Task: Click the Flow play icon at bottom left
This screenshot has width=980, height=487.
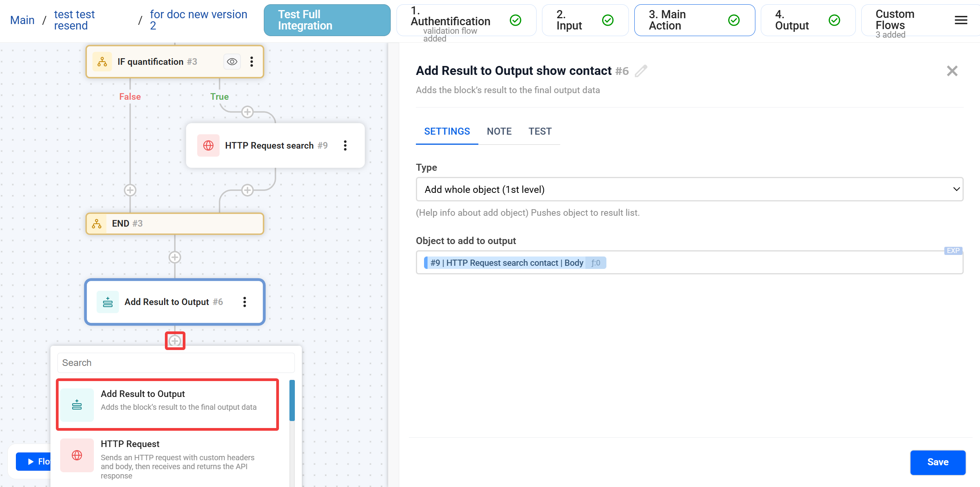Action: [30, 461]
